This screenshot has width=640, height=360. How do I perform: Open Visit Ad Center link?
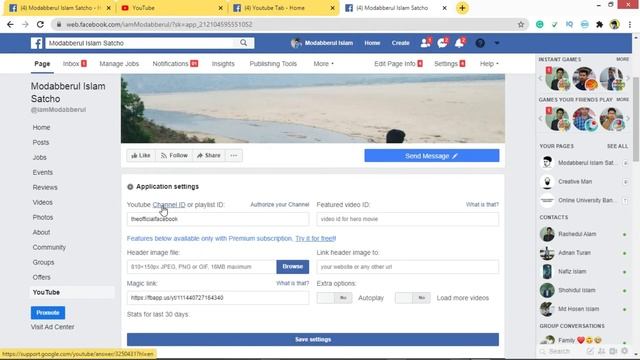point(52,327)
